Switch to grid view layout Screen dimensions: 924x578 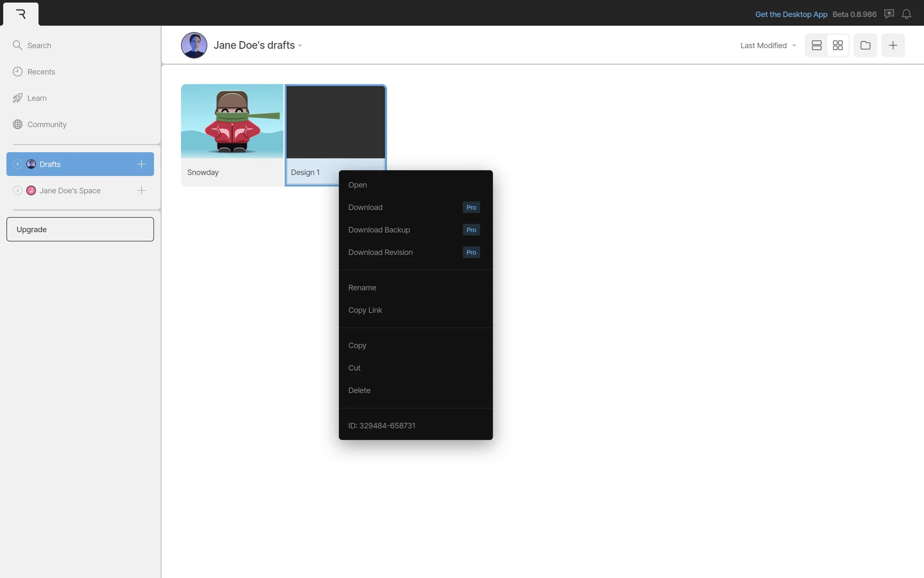coord(838,45)
